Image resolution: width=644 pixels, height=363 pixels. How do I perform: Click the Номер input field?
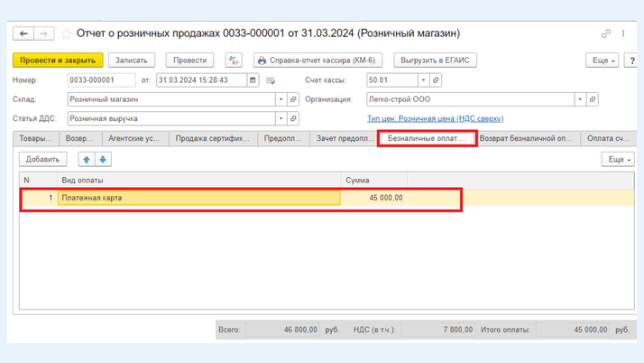[101, 80]
